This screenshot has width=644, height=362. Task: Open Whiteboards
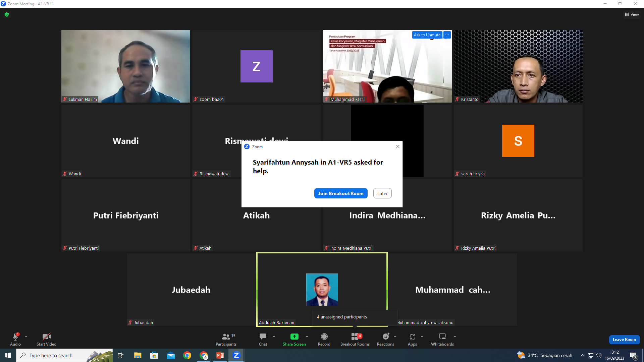pyautogui.click(x=442, y=339)
